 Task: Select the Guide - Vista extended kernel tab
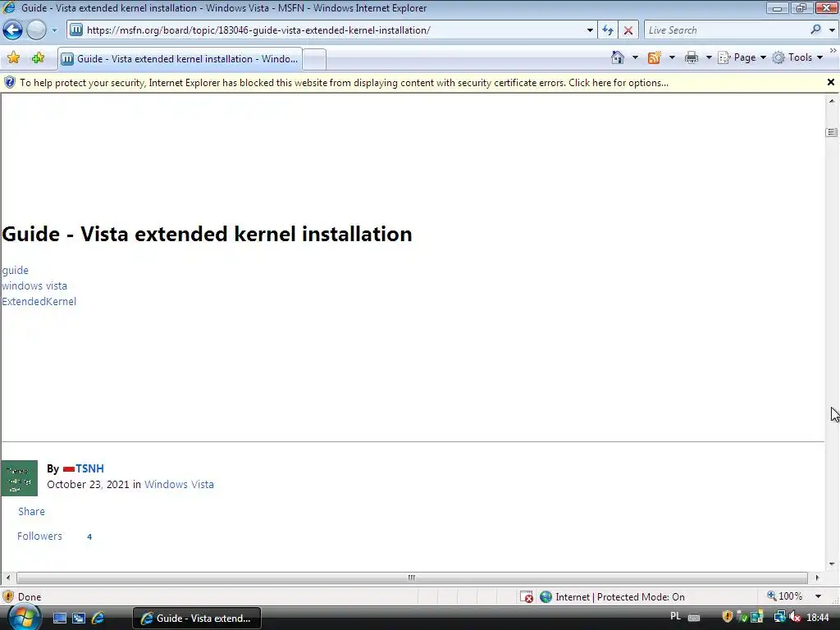(180, 59)
